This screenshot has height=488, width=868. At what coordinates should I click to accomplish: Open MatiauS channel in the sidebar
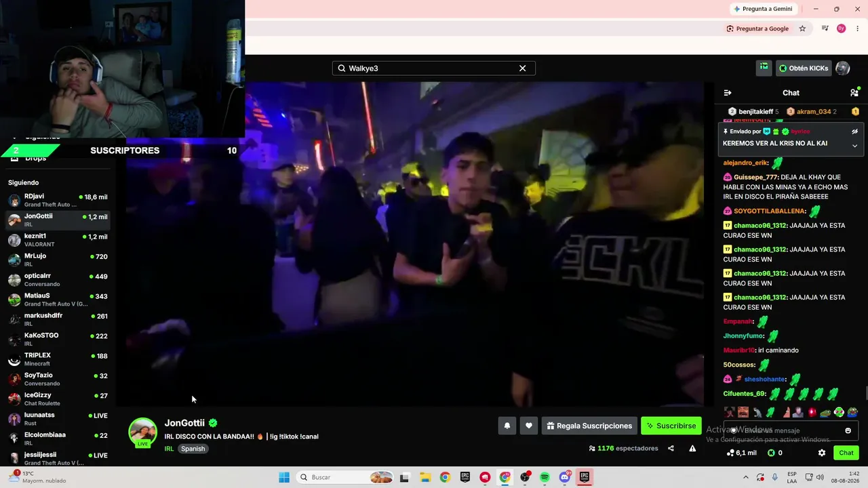[58, 300]
